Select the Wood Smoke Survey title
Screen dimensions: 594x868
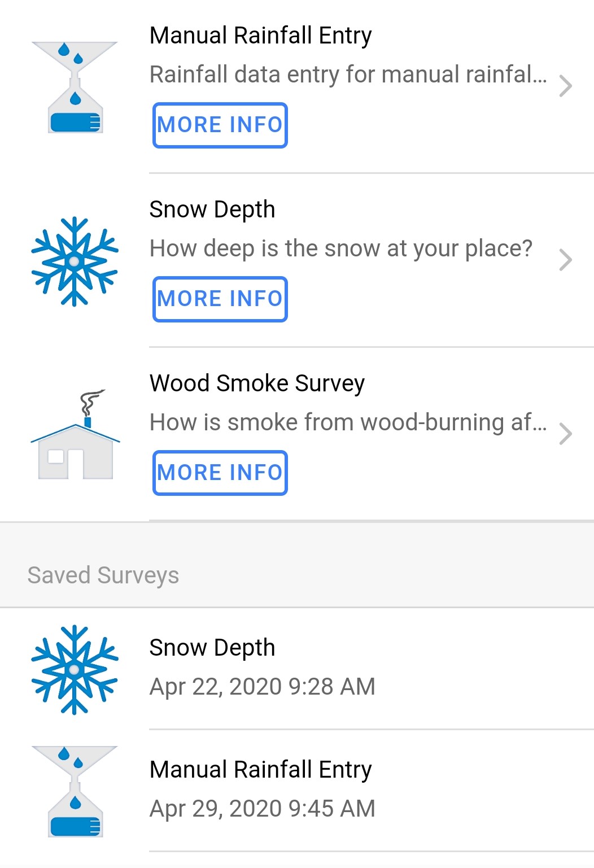coord(257,383)
